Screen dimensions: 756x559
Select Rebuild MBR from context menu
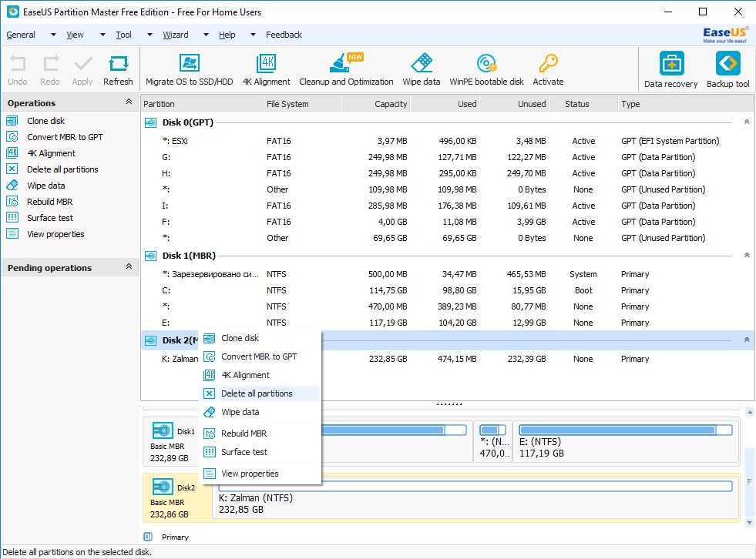(x=244, y=433)
